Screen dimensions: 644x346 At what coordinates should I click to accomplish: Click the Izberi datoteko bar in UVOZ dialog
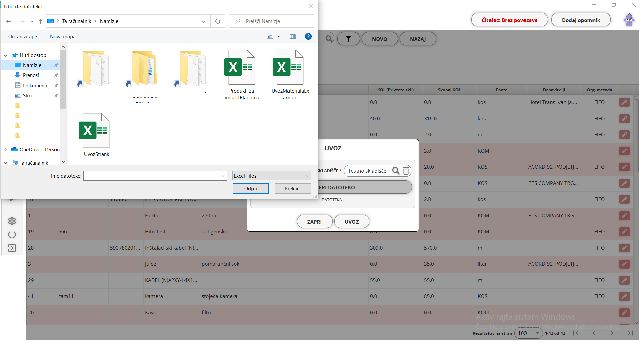click(365, 187)
